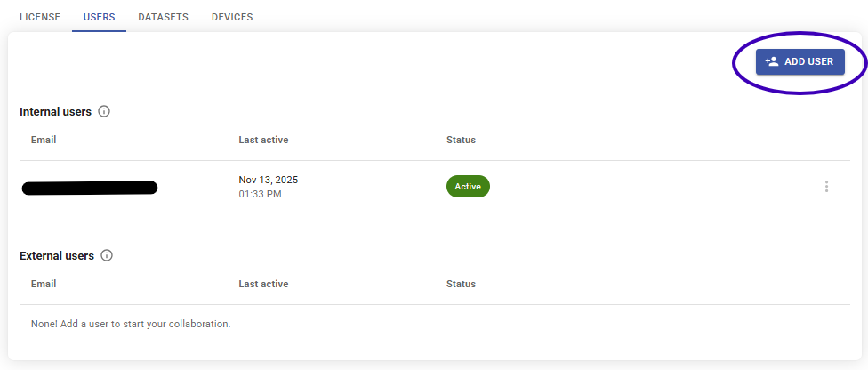
Task: Switch to the USERS tab
Action: click(x=99, y=17)
